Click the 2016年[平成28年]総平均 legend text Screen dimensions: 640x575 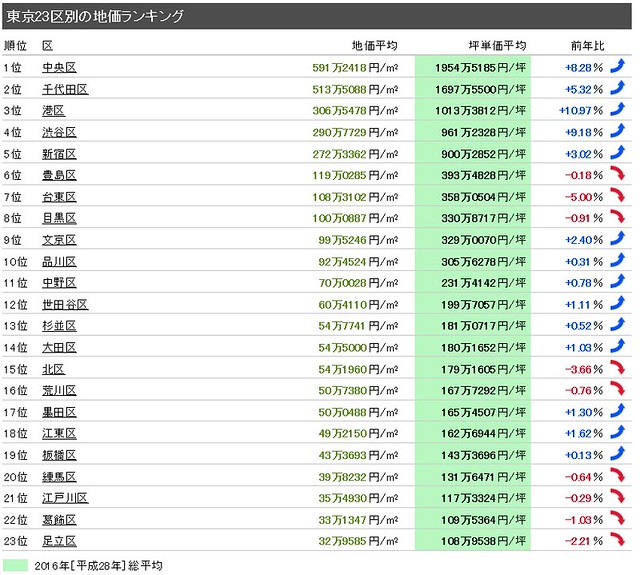click(98, 566)
